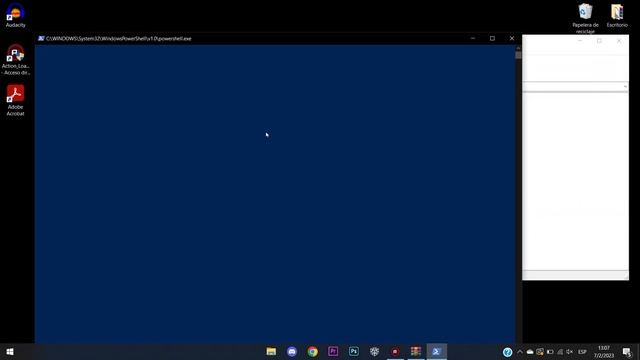The image size is (640, 360).
Task: Open the Audacity desktop shortcut
Action: click(x=16, y=15)
